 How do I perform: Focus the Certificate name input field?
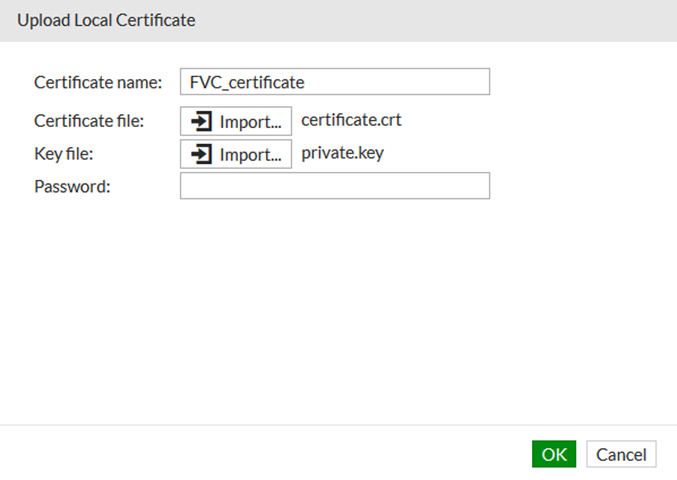click(x=334, y=82)
